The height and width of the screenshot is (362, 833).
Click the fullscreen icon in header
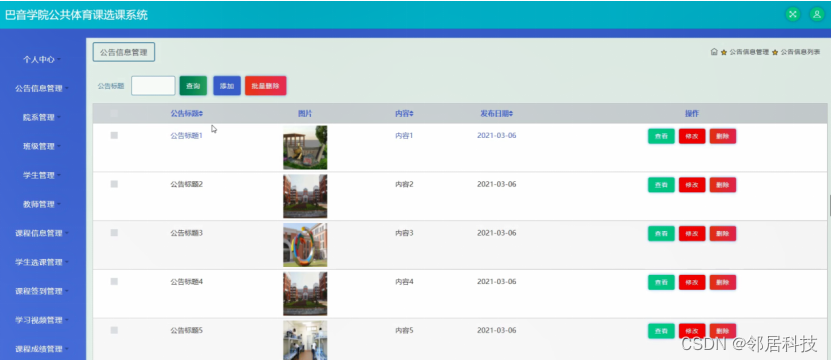click(x=793, y=14)
